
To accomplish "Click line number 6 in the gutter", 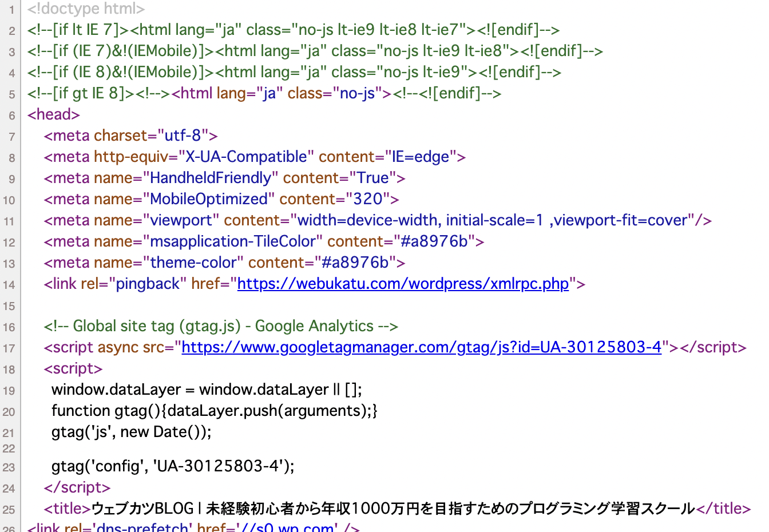I will (11, 116).
